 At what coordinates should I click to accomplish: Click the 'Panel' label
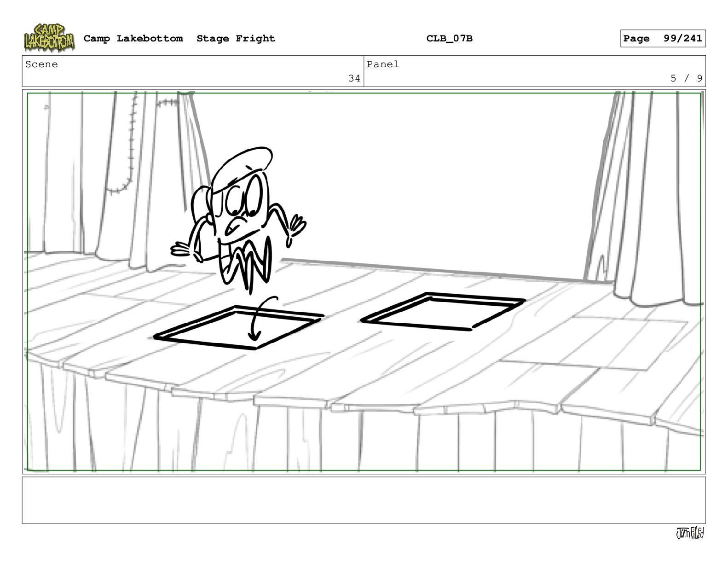click(x=383, y=64)
